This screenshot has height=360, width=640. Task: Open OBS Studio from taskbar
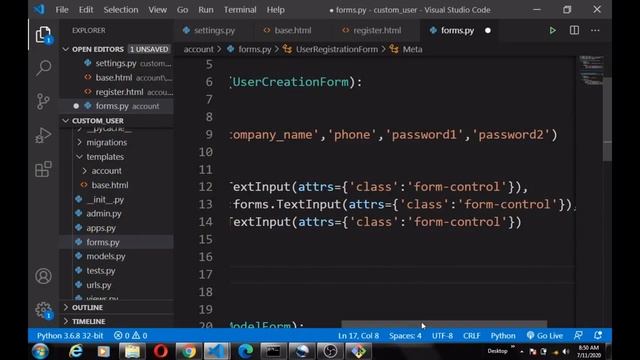tap(330, 351)
